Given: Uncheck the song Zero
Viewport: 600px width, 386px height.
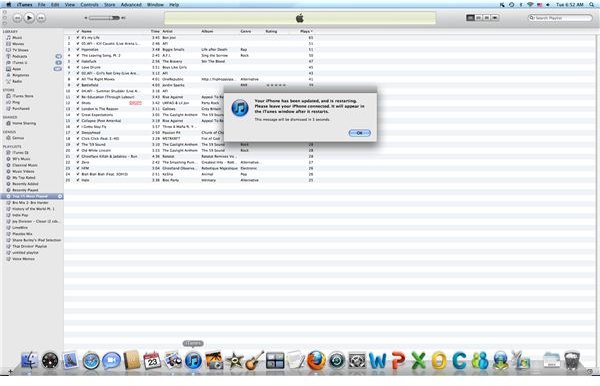Looking at the screenshot, I should [78, 162].
